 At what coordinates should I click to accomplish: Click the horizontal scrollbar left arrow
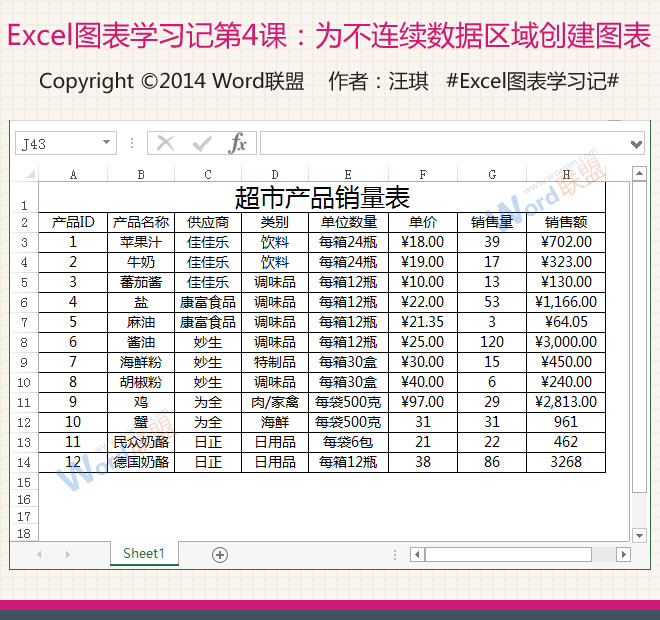[x=417, y=554]
